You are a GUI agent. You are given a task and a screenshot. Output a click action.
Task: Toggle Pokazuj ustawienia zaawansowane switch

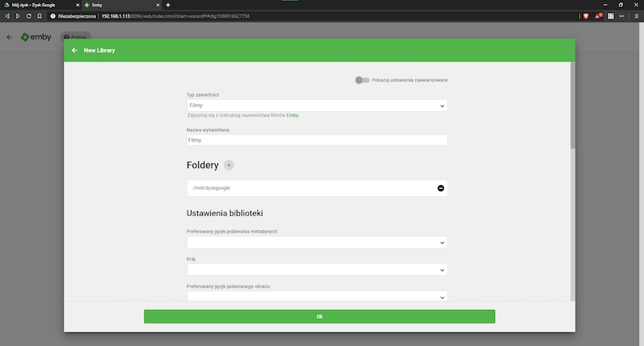tap(362, 80)
